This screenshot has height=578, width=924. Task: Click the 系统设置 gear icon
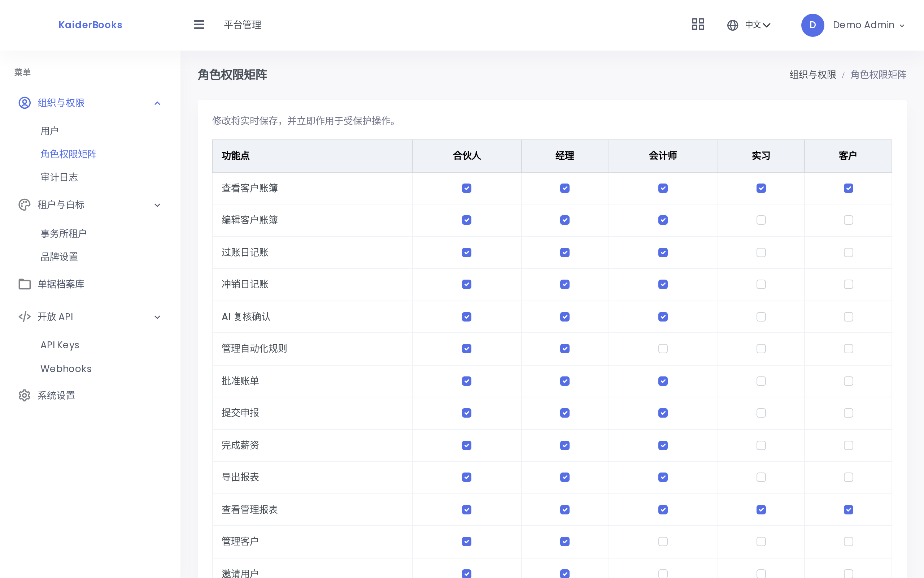tap(25, 395)
